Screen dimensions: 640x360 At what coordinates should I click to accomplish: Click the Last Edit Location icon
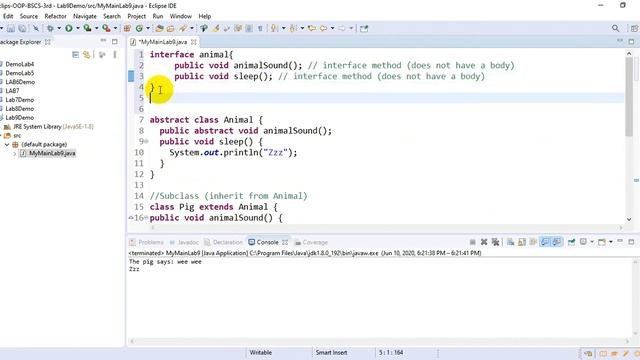(312, 28)
